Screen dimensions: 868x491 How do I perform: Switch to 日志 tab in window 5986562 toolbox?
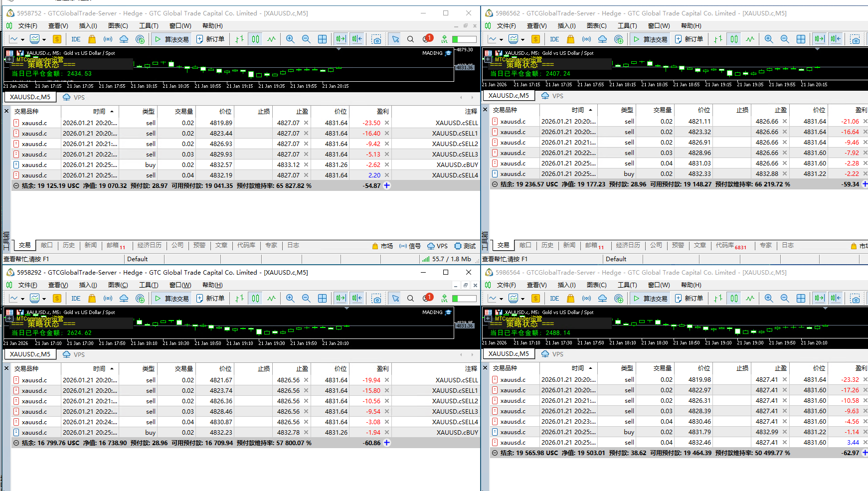coord(788,245)
